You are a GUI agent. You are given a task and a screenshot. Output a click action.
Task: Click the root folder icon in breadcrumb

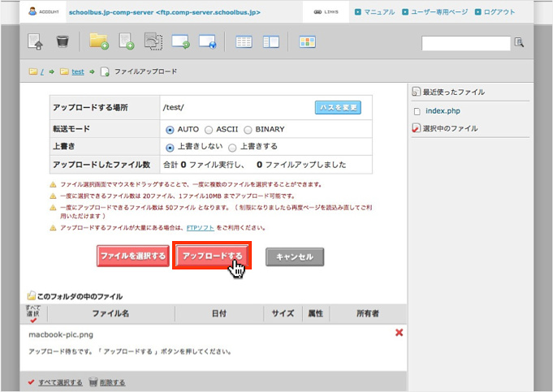coord(33,71)
